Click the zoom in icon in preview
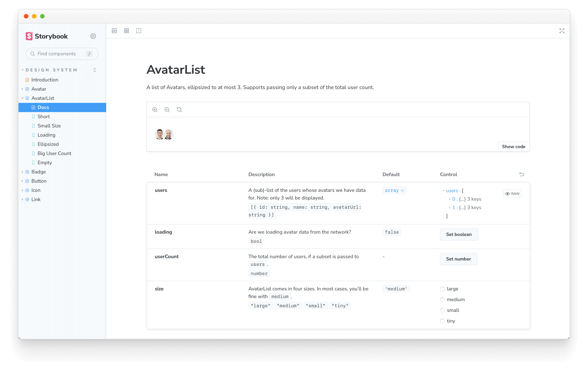Image resolution: width=588 pixels, height=371 pixels. 155,110
